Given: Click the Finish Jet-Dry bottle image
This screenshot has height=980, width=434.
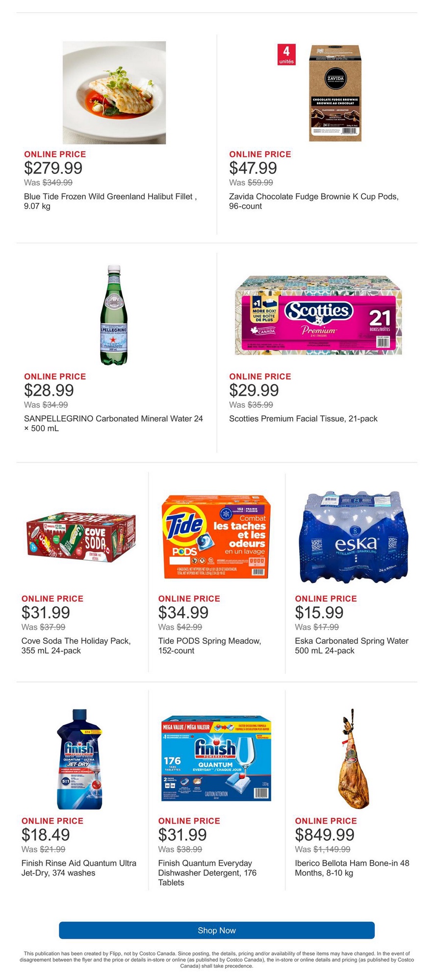Looking at the screenshot, I should coord(80,759).
